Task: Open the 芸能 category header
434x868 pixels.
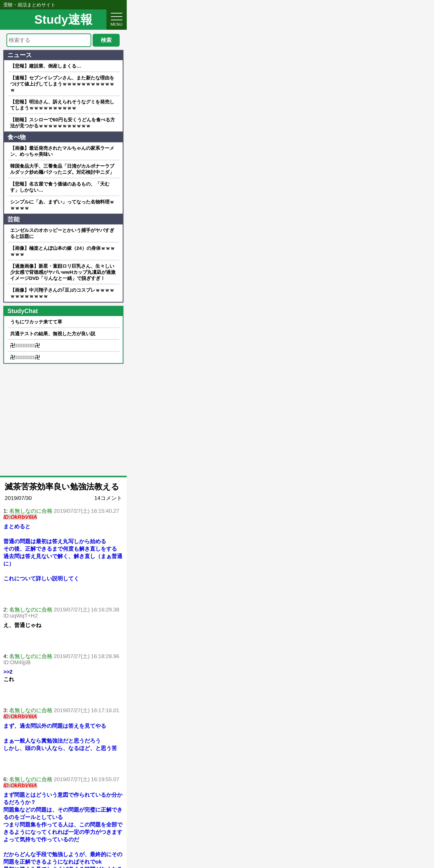Action: coord(63,219)
